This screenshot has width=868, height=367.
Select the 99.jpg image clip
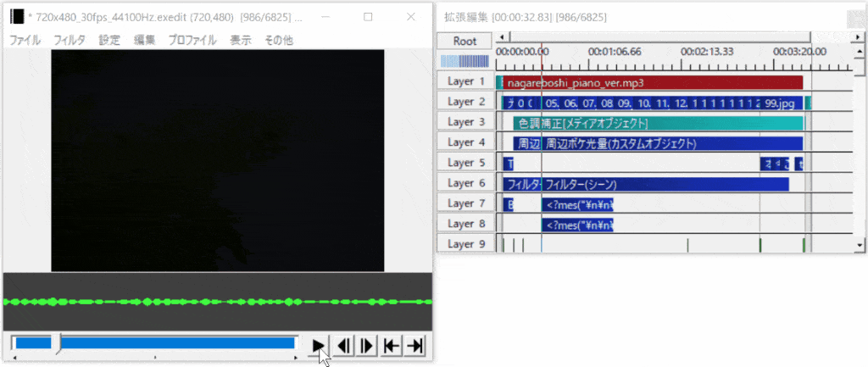click(x=780, y=103)
